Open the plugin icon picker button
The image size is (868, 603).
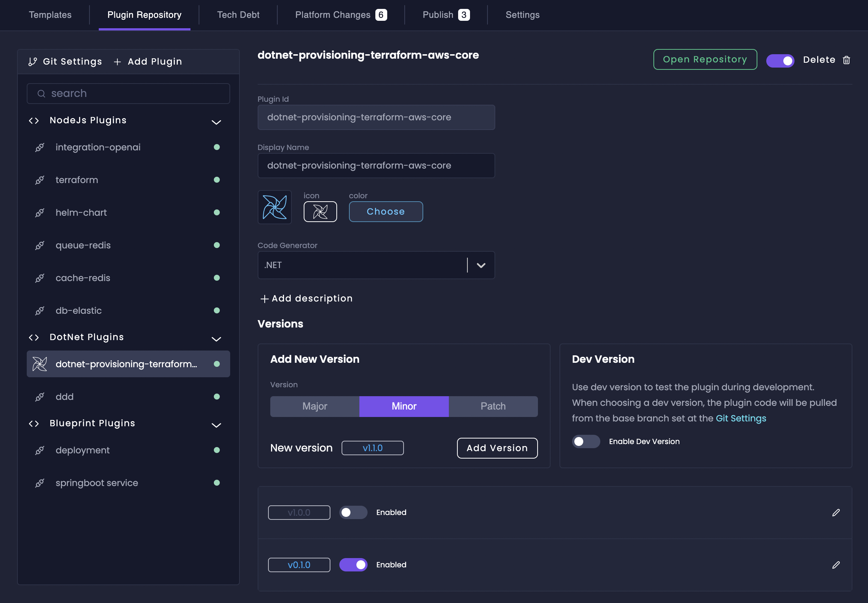(x=320, y=212)
